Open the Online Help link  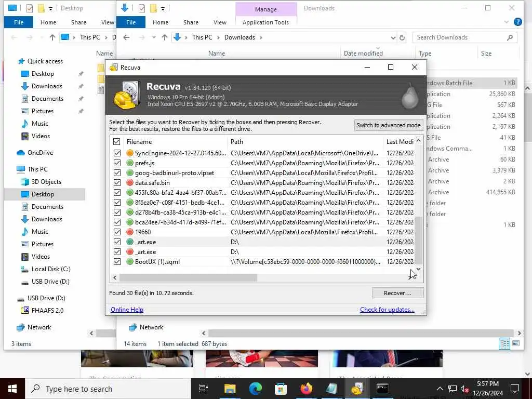127,310
